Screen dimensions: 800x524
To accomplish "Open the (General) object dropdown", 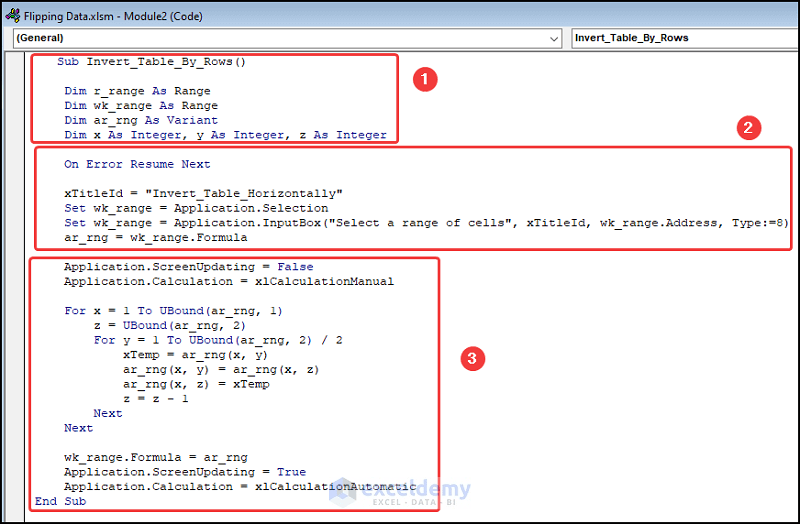I will [x=288, y=38].
